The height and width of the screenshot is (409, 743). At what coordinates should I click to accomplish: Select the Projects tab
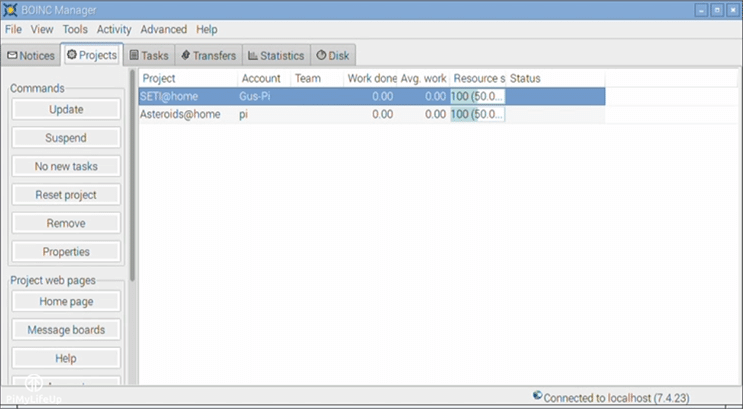pyautogui.click(x=92, y=55)
